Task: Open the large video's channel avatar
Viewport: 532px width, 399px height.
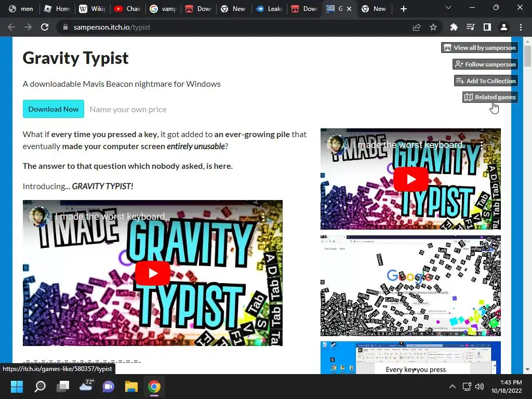Action: click(39, 216)
